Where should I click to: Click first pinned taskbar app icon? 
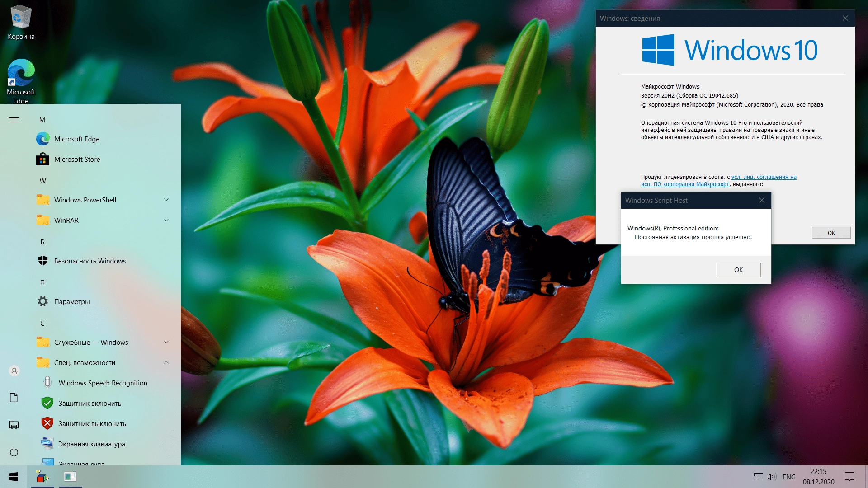point(42,477)
